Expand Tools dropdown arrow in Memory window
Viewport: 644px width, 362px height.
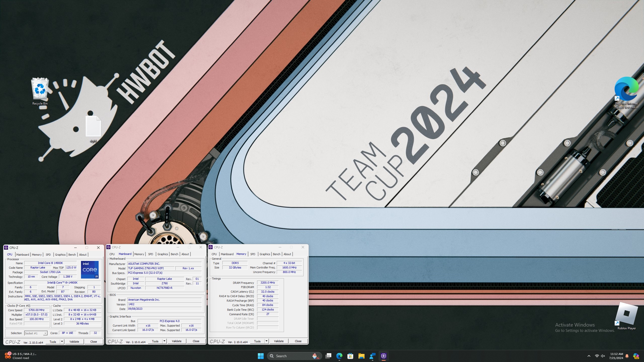tap(267, 341)
